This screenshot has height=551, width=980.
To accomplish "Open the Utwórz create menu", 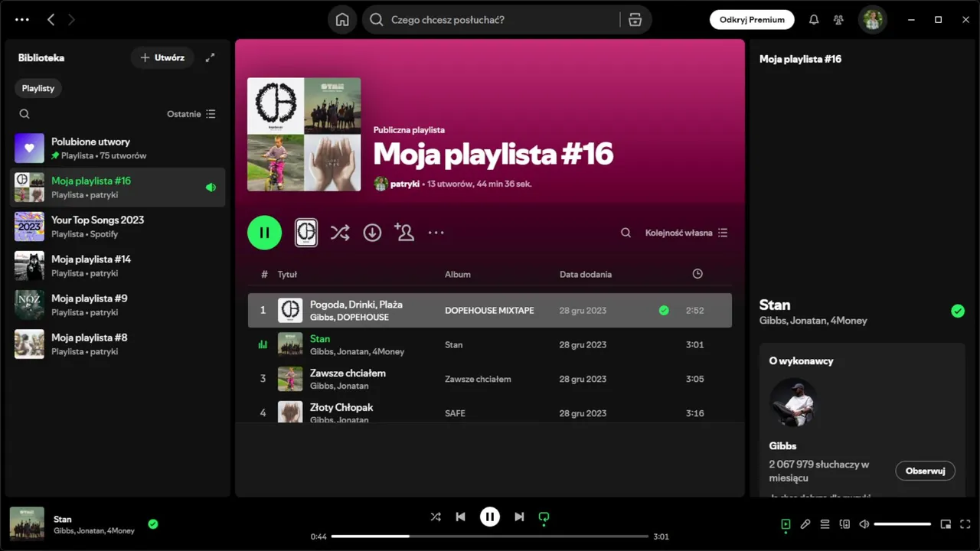I will point(162,57).
